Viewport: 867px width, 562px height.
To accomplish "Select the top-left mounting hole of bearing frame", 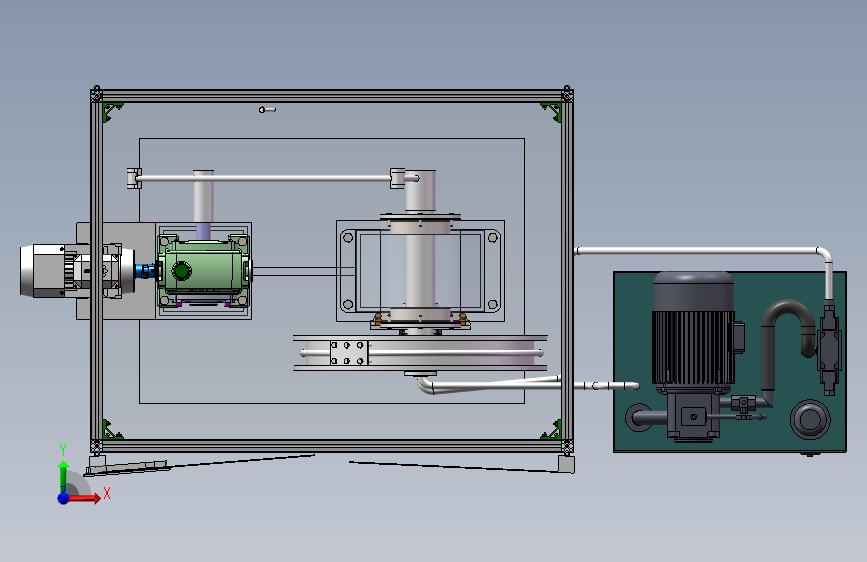I will 348,237.
